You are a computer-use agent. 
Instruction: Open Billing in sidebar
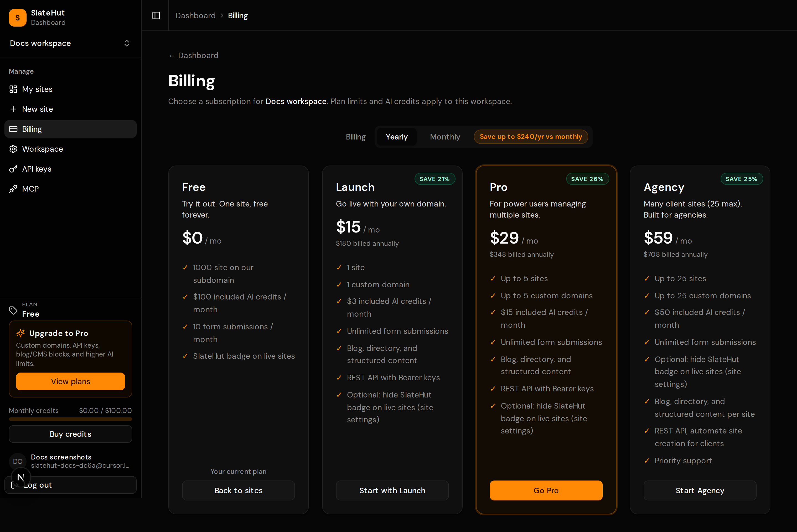click(x=71, y=129)
